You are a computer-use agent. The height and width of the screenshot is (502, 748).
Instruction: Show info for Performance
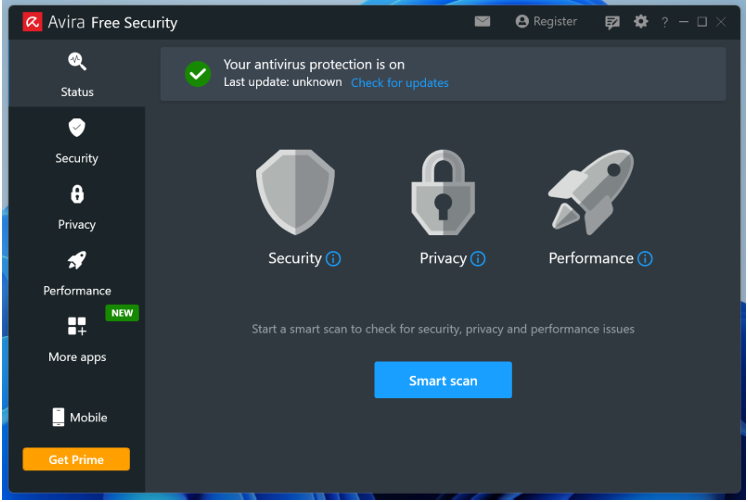[x=645, y=259]
